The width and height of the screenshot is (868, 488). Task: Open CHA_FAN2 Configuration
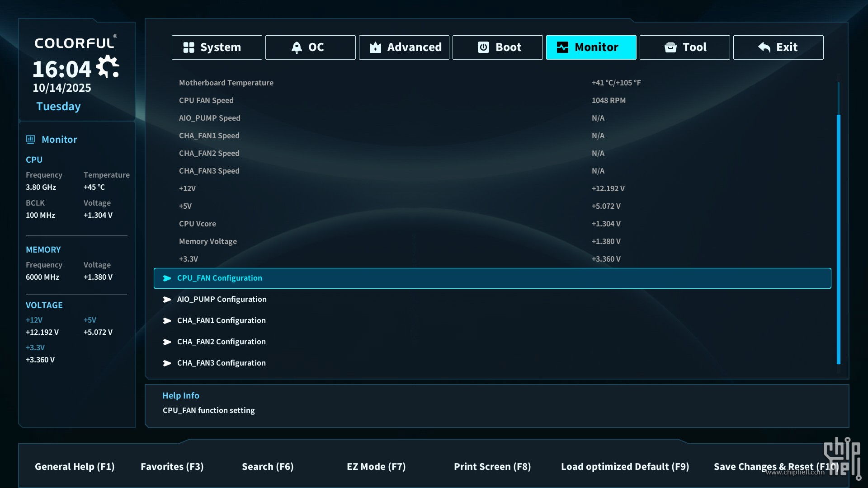point(221,342)
